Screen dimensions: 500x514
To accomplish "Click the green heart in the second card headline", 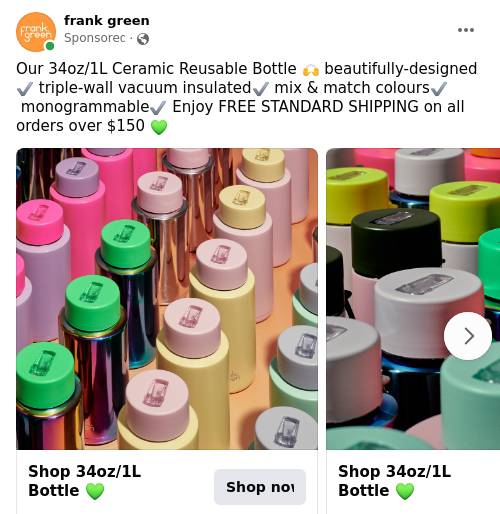I will 405,491.
